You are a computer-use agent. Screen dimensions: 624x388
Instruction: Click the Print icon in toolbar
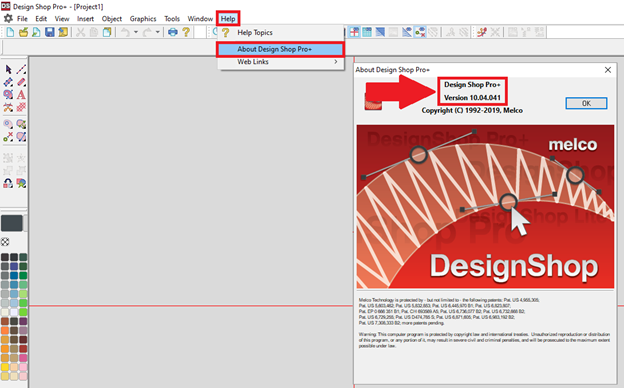173,32
